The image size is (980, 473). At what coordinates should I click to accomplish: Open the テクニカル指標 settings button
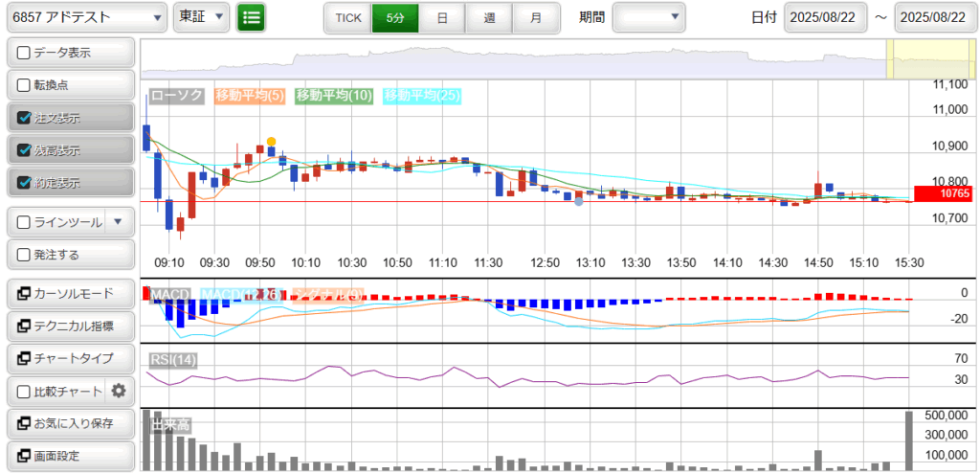(x=71, y=326)
